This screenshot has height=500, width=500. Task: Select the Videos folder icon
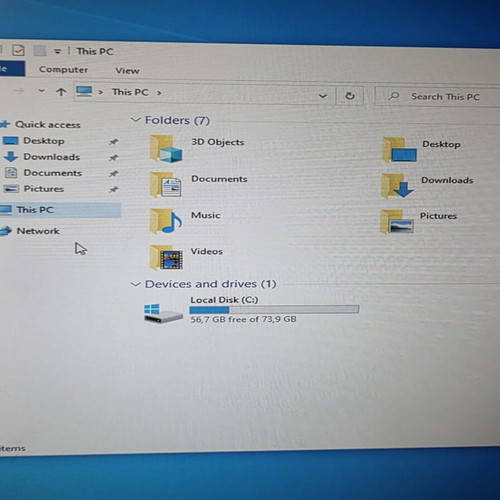(166, 257)
